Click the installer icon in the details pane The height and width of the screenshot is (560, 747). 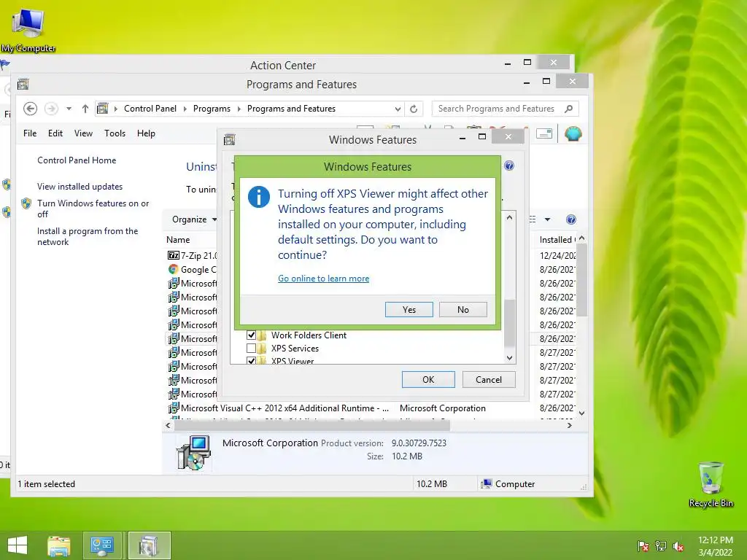pos(193,452)
